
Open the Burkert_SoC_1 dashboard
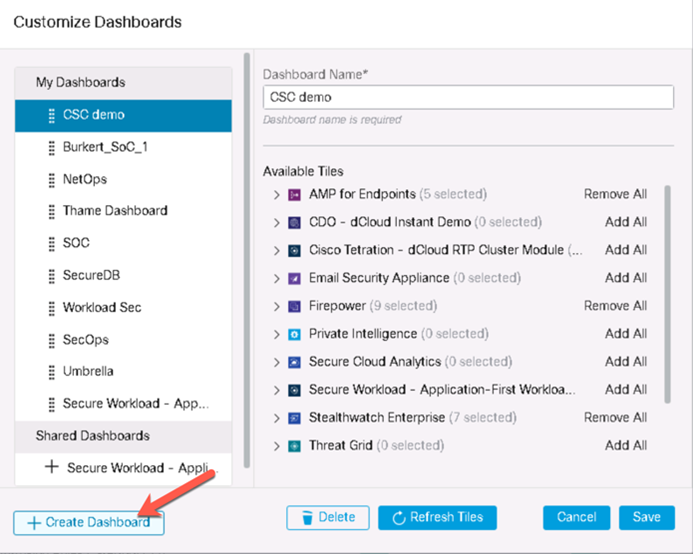[123, 147]
